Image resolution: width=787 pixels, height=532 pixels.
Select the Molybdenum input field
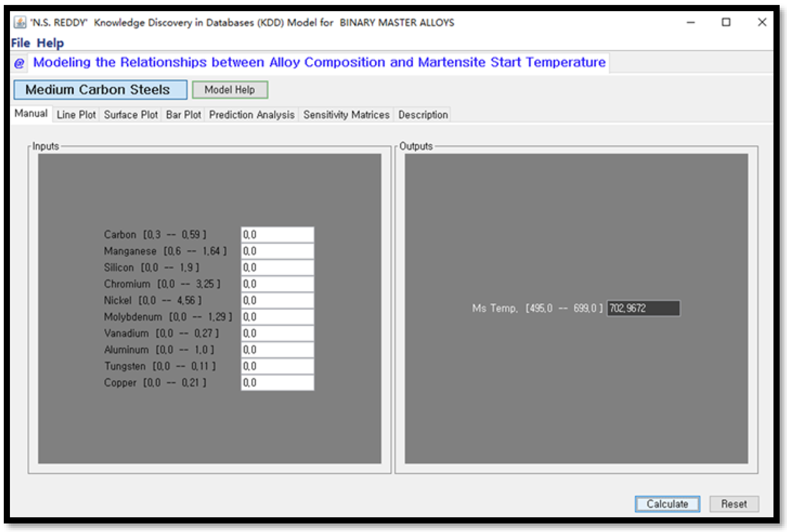(277, 317)
